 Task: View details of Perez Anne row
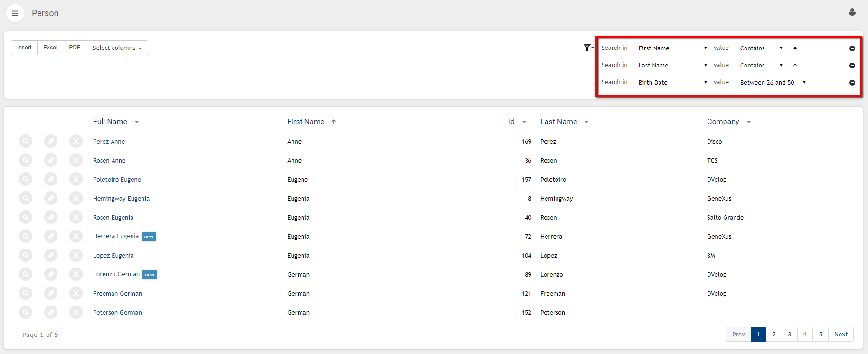click(x=26, y=141)
